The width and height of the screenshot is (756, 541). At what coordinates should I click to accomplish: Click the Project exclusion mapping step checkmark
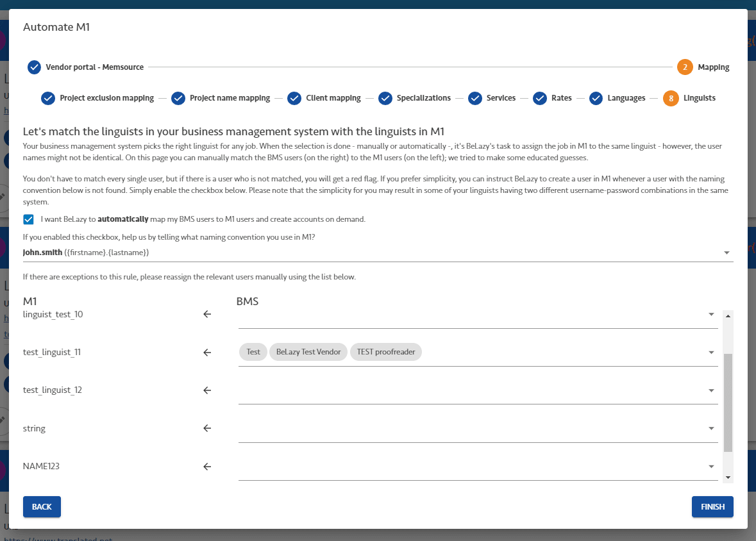coord(48,98)
